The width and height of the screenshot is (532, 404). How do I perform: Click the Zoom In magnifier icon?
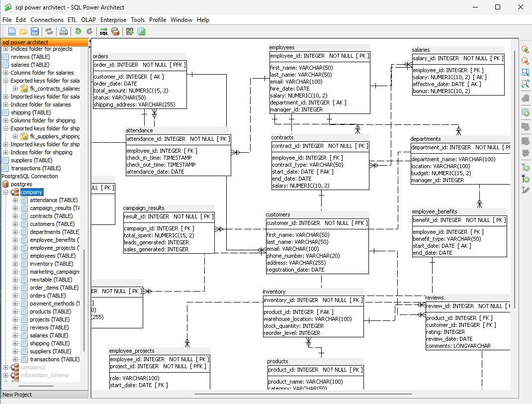coord(525,50)
